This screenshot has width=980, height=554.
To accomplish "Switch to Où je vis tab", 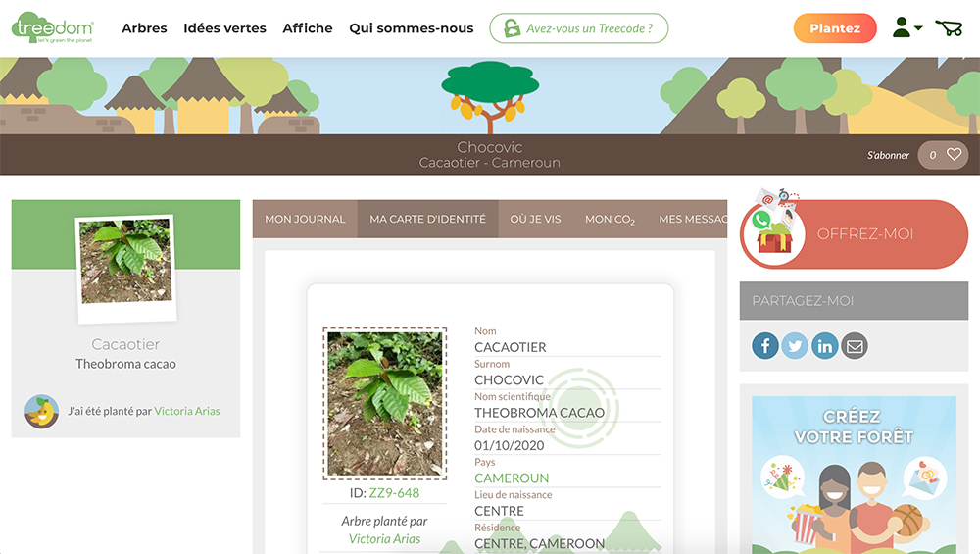I will (535, 219).
